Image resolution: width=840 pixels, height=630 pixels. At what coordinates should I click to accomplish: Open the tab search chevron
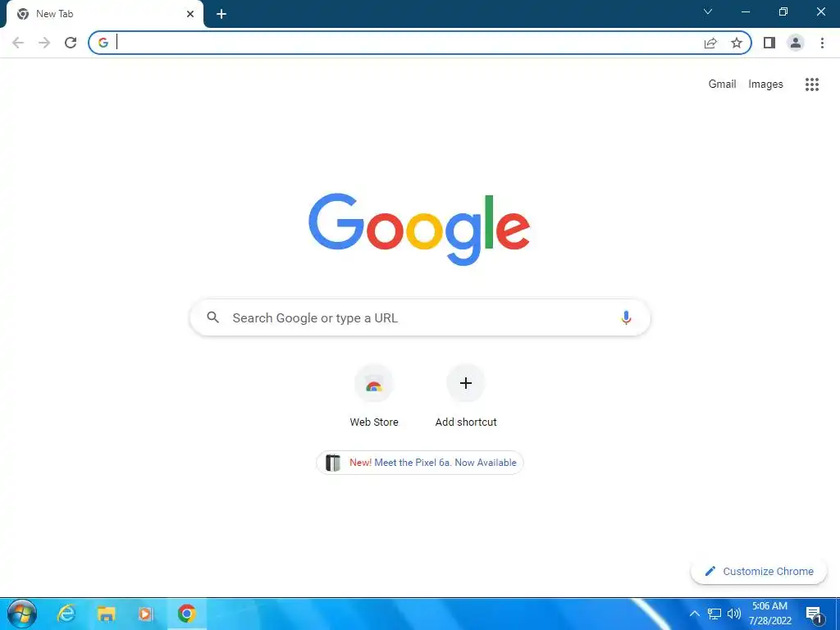pyautogui.click(x=708, y=11)
